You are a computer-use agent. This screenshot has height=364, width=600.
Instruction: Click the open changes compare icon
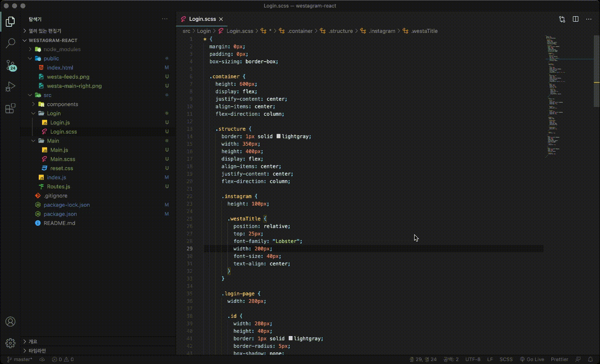coord(562,19)
